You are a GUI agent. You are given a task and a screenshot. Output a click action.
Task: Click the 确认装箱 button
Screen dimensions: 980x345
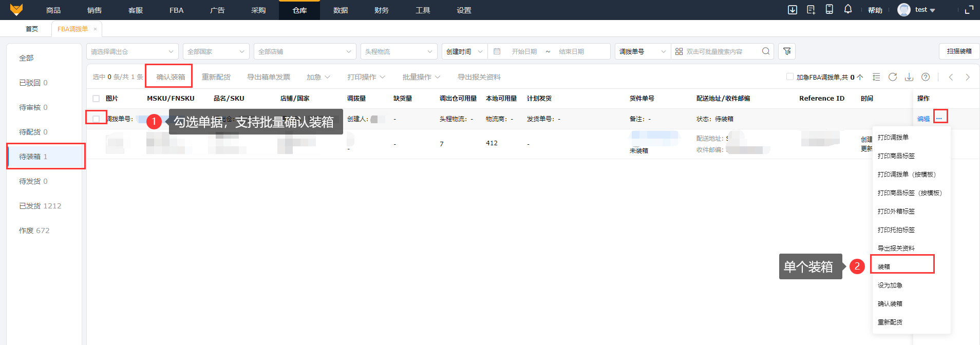tap(171, 77)
